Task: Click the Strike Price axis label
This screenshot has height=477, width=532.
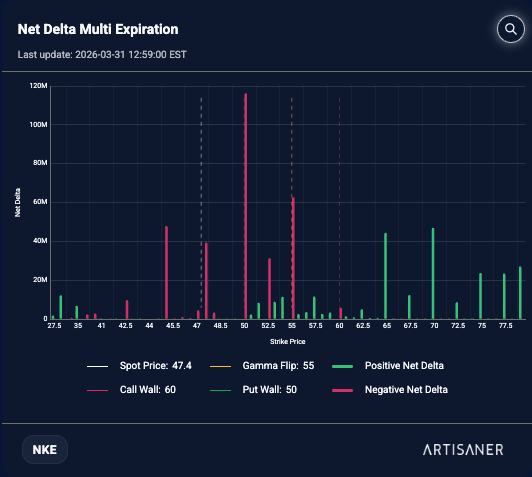Action: pos(288,342)
